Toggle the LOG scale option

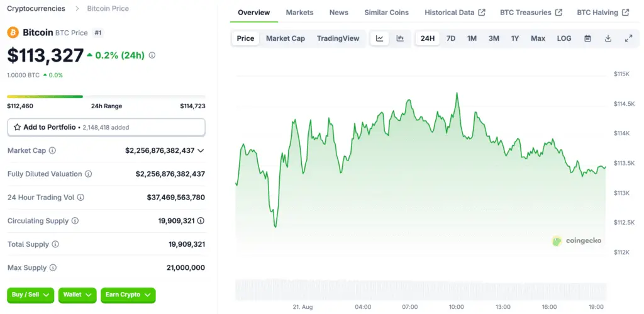(x=564, y=38)
